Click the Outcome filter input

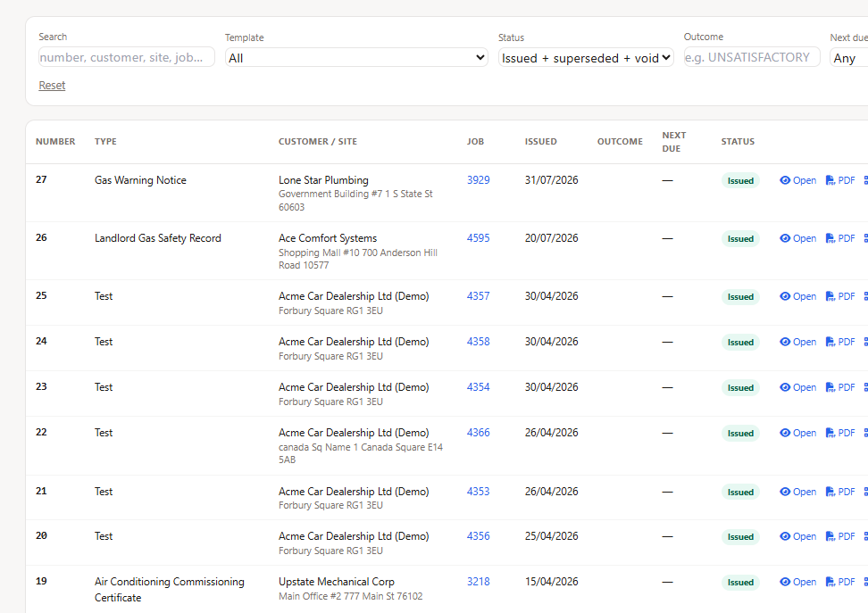[x=752, y=57]
